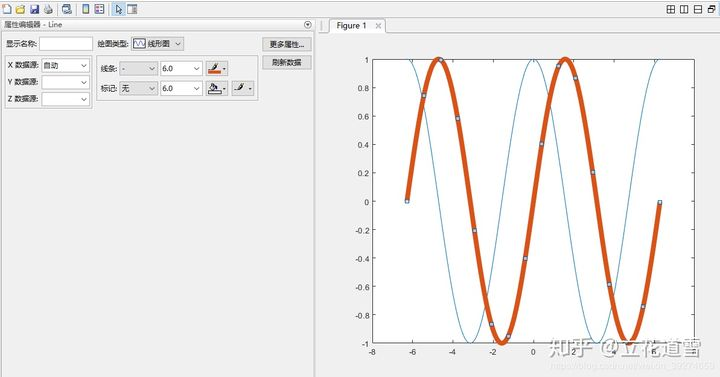
Task: Tile figures in a grid layout
Action: coord(671,9)
